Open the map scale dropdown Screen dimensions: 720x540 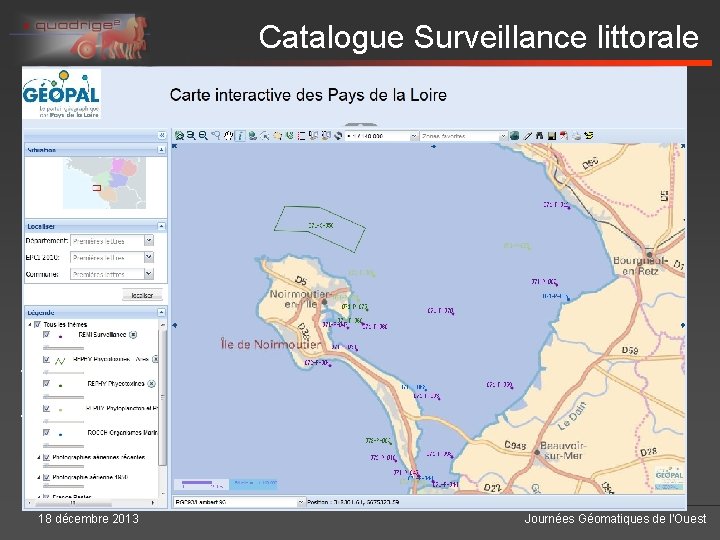click(413, 136)
